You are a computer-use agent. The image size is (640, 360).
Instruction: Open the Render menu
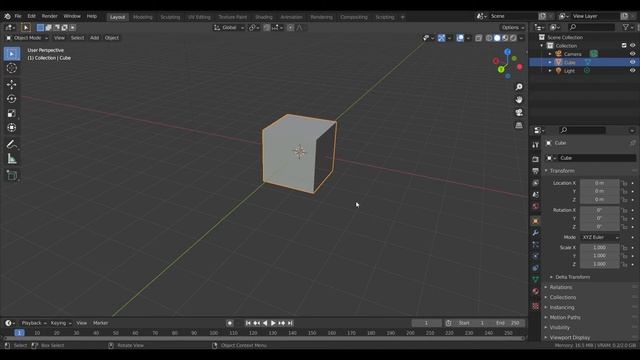tap(50, 16)
